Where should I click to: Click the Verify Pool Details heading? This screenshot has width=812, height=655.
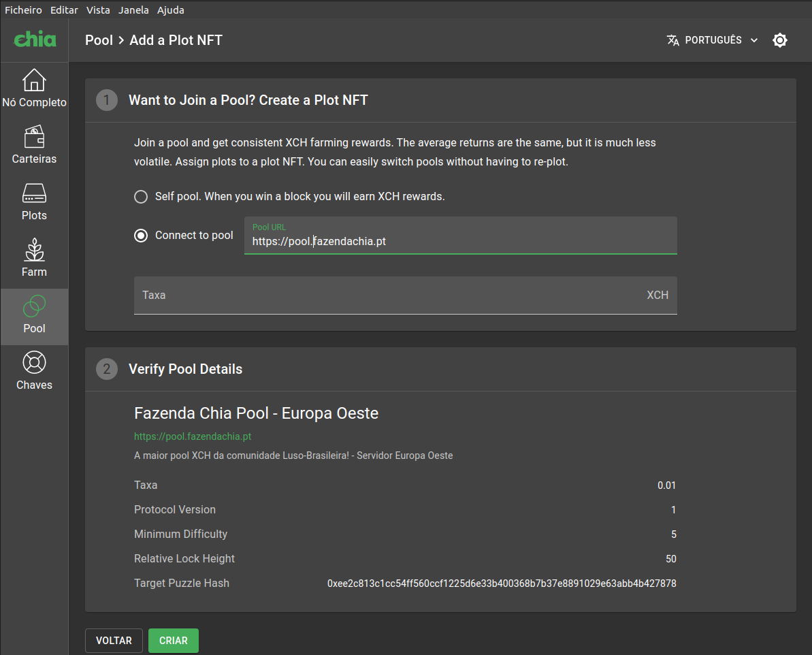click(185, 369)
